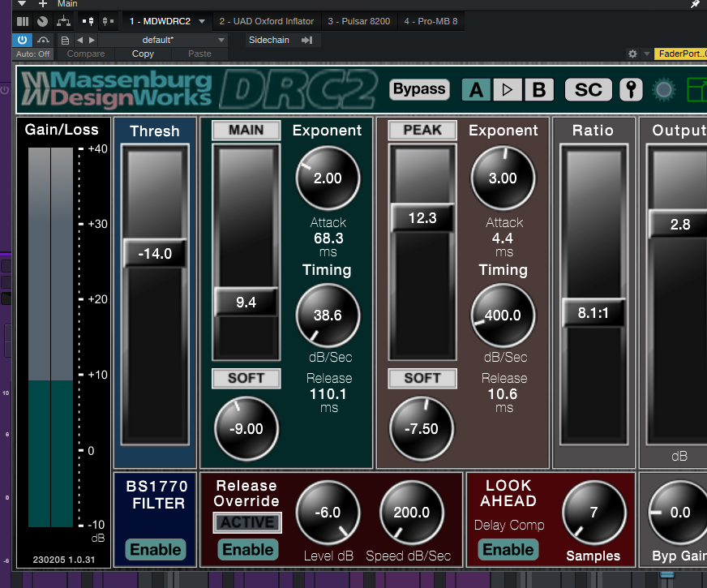Viewport: 707px width, 588px height.
Task: Copy the plug-in settings
Action: click(143, 54)
